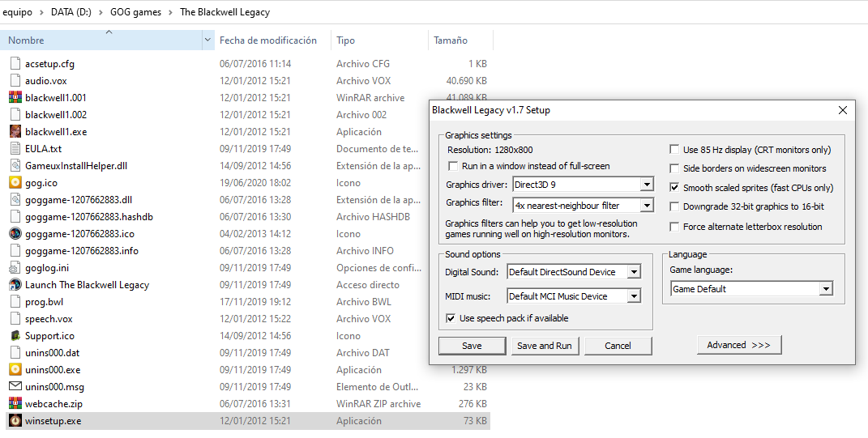Viewport: 868px width, 438px height.
Task: Open the Graphics filter dropdown
Action: (647, 205)
